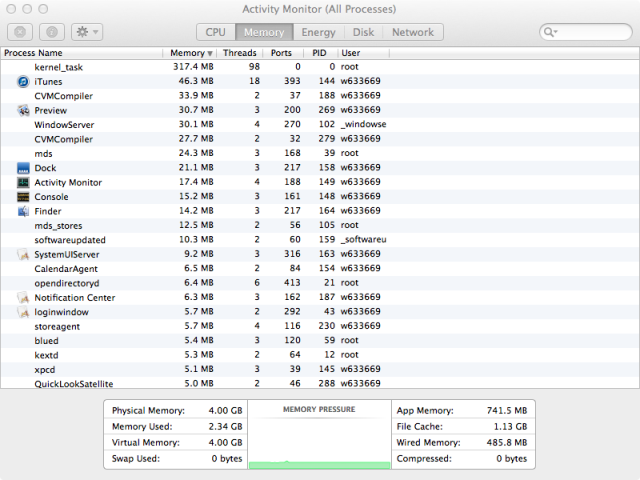Click Memory Used 2.34 GB value
This screenshot has height=480, width=640.
225,426
